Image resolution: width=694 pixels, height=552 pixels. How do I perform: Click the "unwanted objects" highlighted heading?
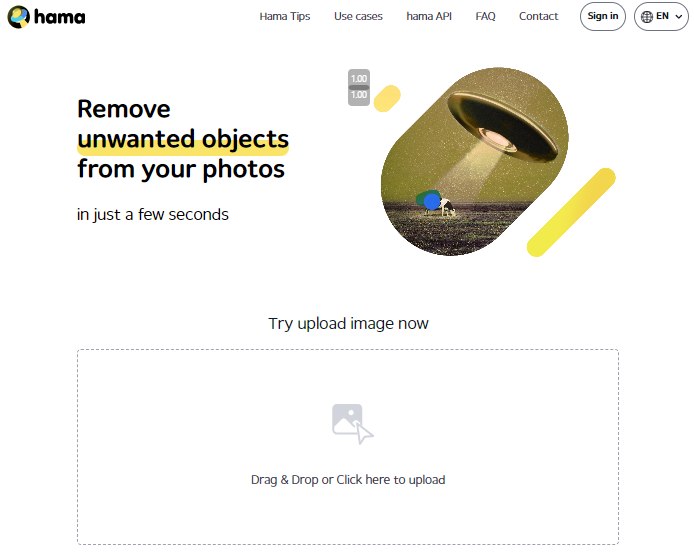click(183, 139)
